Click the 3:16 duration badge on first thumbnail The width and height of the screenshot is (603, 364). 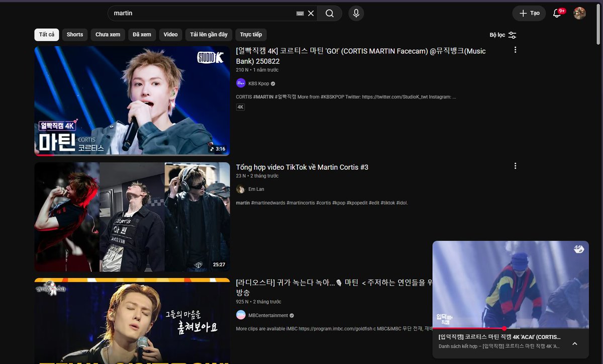(x=218, y=149)
